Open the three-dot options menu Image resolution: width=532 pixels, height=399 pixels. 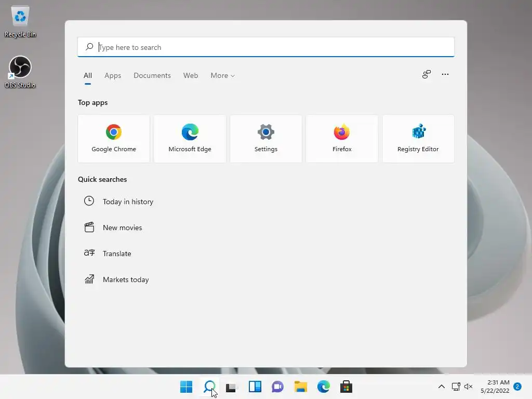tap(445, 74)
